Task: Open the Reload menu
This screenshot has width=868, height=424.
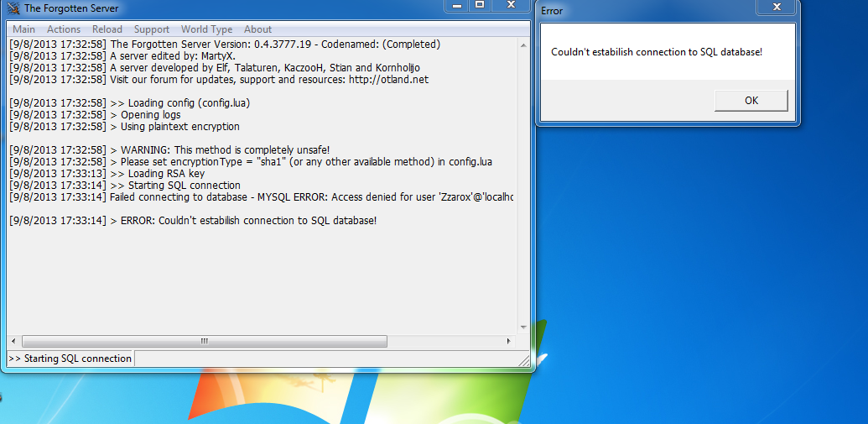Action: click(107, 29)
